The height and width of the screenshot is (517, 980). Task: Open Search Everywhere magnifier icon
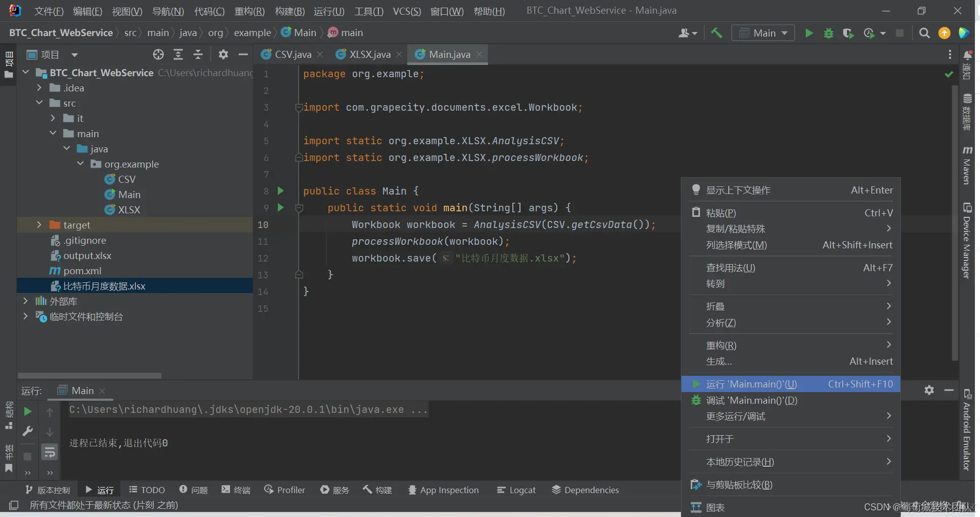point(925,33)
